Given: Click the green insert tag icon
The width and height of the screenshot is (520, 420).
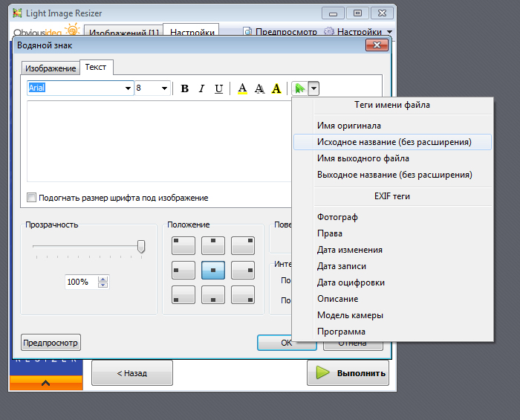Looking at the screenshot, I should point(299,88).
